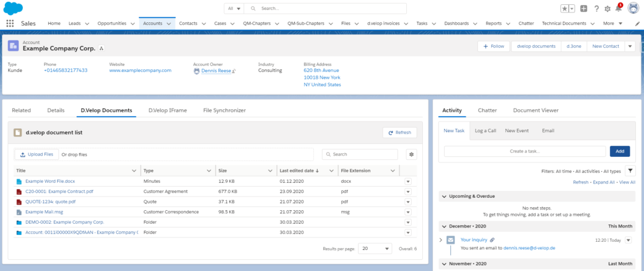Click the pencil icon to edit navigation
The width and height of the screenshot is (644, 271).
click(637, 24)
